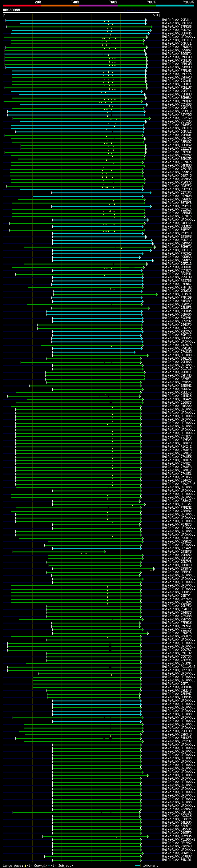The image size is (197, 868).
Task: Open hit UniRef100_P10242-6
Action: 179,484
